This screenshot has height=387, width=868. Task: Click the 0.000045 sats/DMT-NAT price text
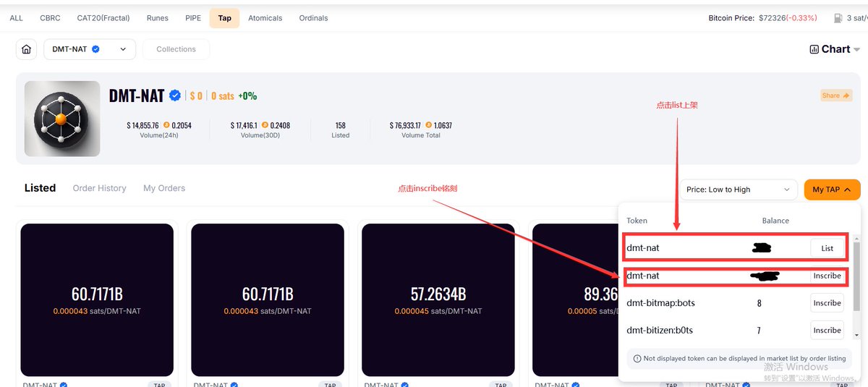[x=438, y=311]
